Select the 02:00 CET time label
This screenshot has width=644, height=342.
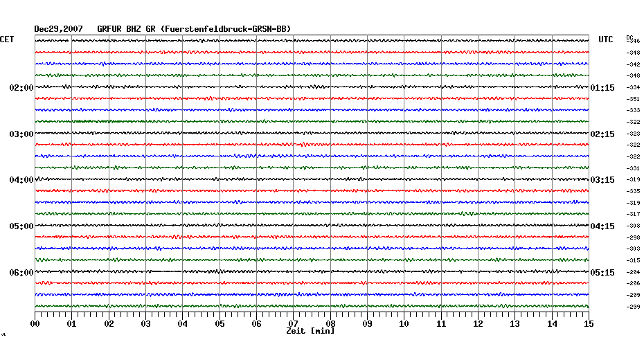(x=21, y=88)
